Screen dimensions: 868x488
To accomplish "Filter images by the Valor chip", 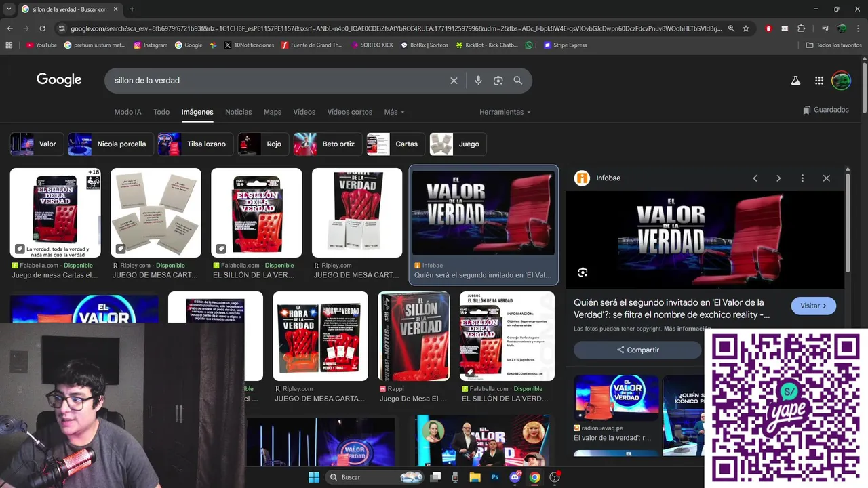I will coord(37,144).
